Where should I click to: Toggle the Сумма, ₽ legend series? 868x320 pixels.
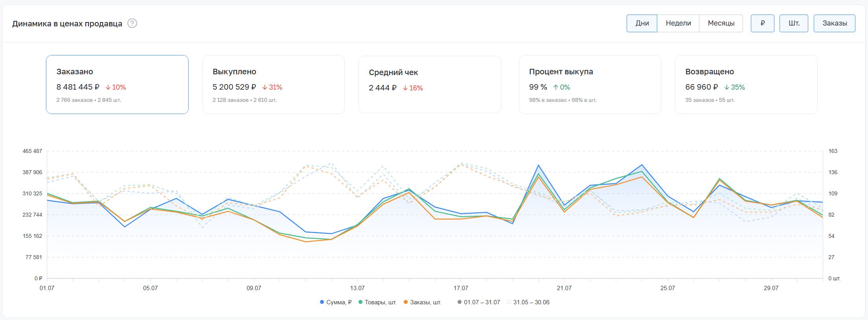pyautogui.click(x=336, y=302)
